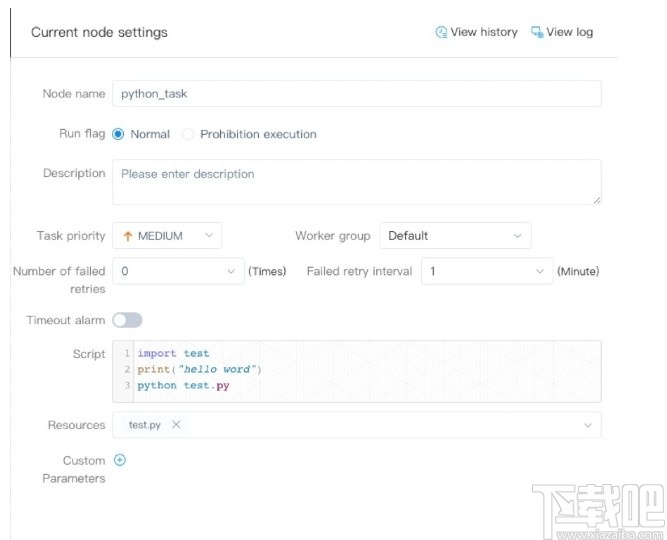Open the View log link

tap(569, 32)
